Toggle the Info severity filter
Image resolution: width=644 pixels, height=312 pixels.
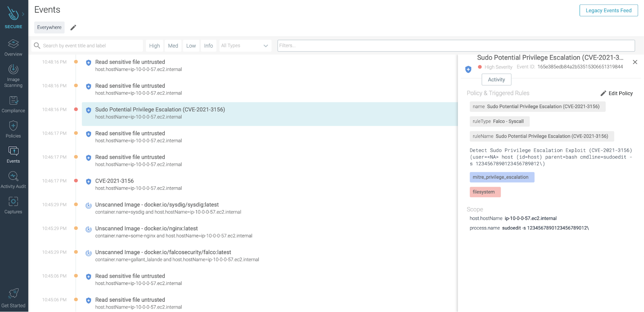[208, 46]
